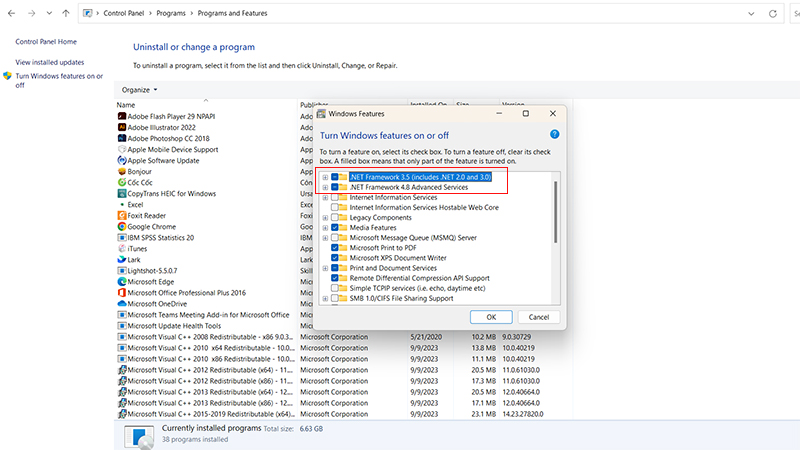The image size is (800, 450).
Task: Click Programs in the breadcrumb path
Action: (171, 13)
